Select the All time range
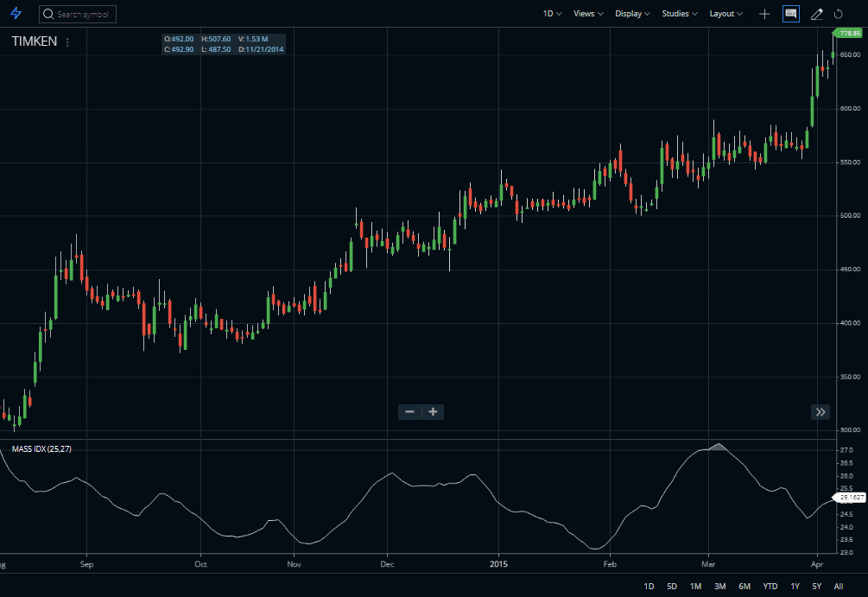The height and width of the screenshot is (597, 868). click(838, 586)
